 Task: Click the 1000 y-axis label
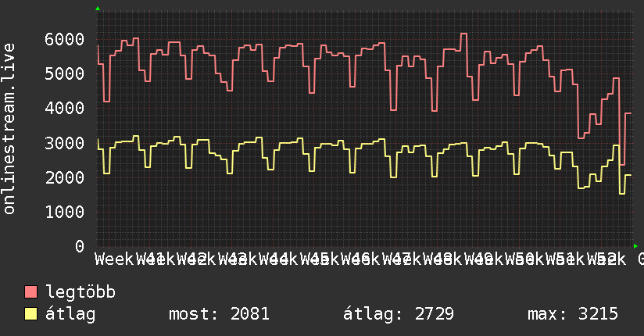tap(65, 213)
